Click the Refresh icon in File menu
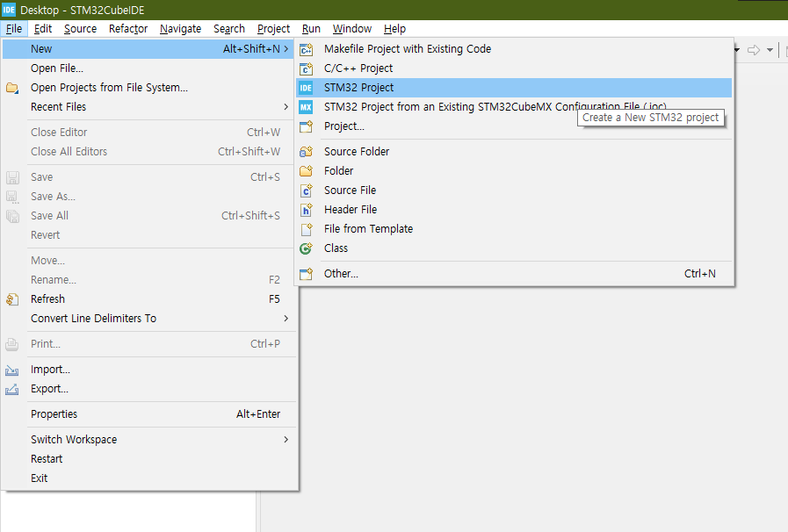 (x=12, y=299)
